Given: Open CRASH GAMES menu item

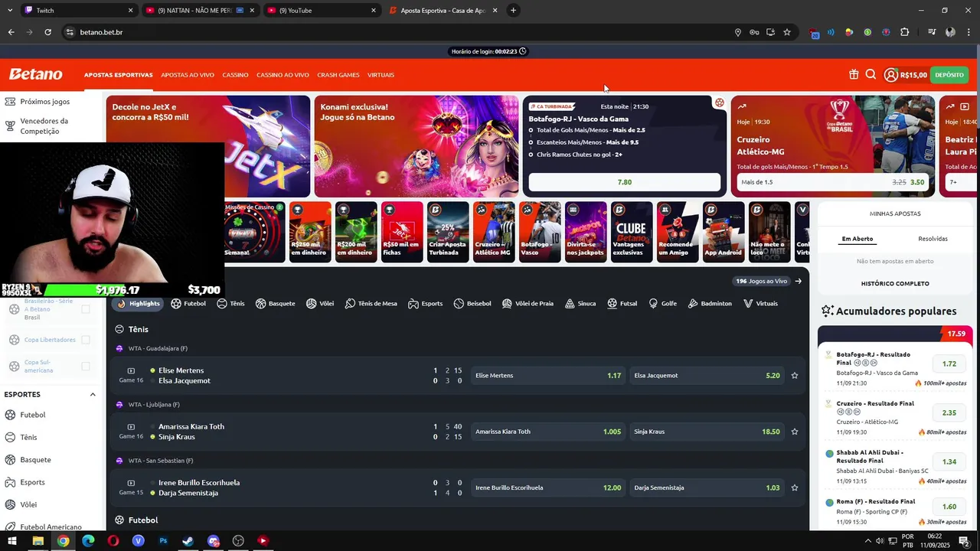Looking at the screenshot, I should [x=338, y=75].
